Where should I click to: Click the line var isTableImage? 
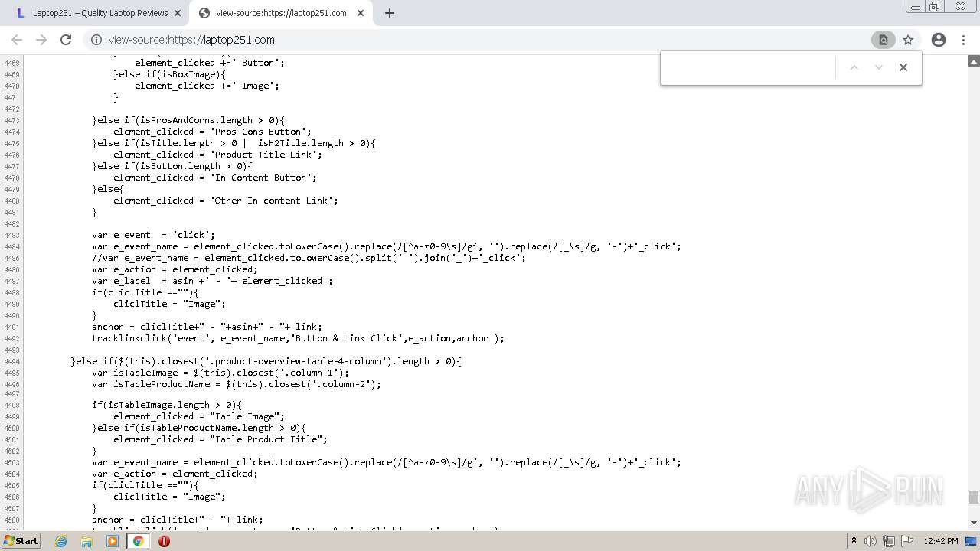[220, 373]
